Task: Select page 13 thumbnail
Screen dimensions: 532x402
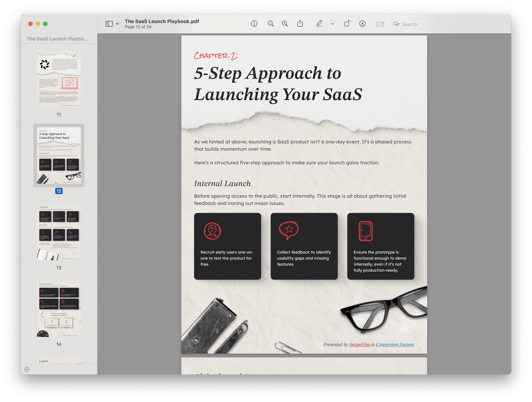Action: pyautogui.click(x=59, y=232)
